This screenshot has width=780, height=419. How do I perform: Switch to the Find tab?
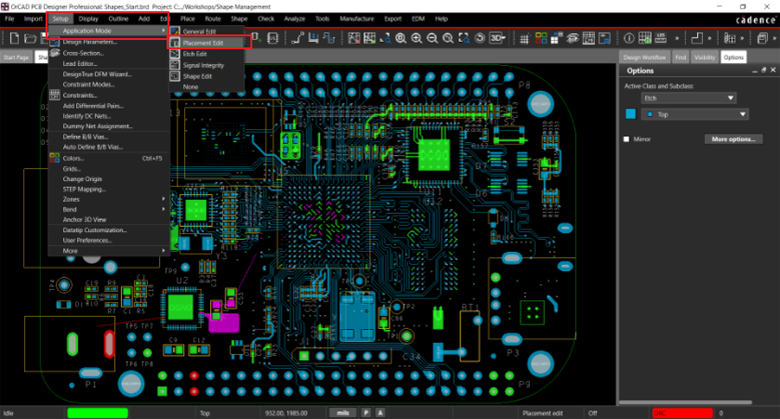tap(681, 57)
